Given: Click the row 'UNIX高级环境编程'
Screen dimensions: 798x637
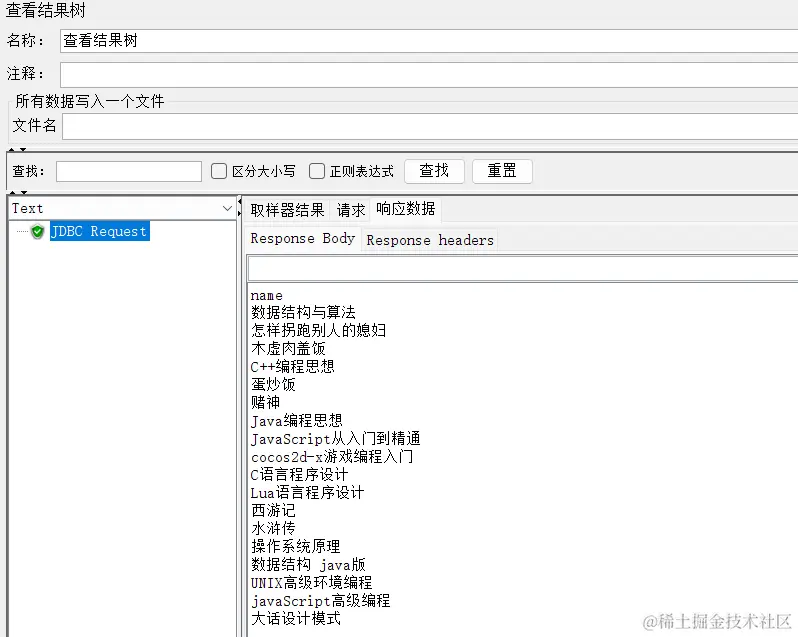Looking at the screenshot, I should pyautogui.click(x=311, y=582).
